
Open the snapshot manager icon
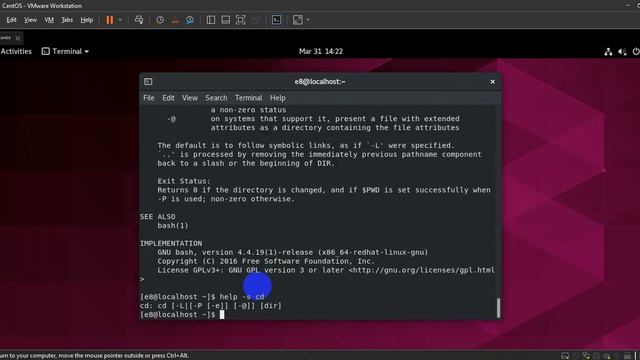point(190,20)
